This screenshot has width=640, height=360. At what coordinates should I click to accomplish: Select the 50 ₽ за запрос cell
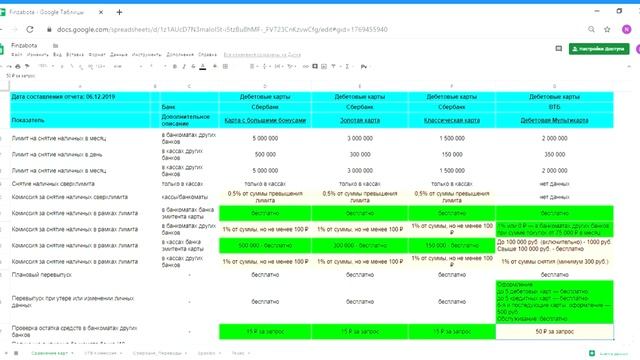tap(554, 332)
